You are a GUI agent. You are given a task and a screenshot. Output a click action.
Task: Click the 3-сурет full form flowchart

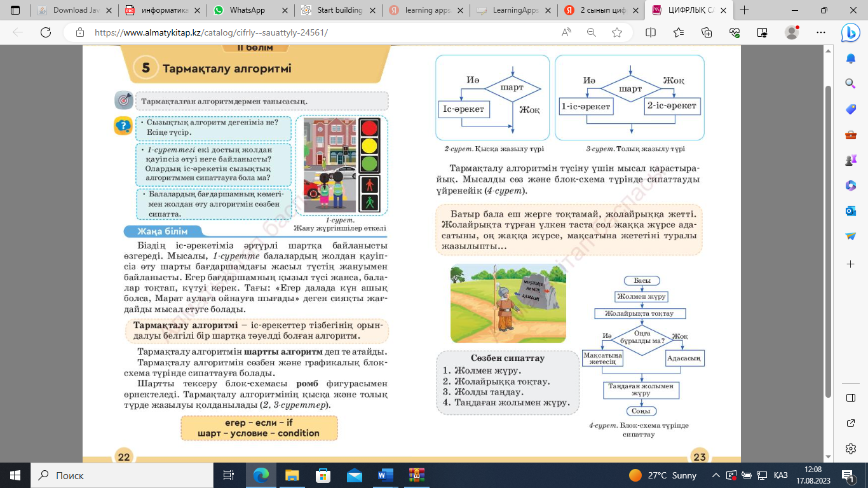pos(630,98)
